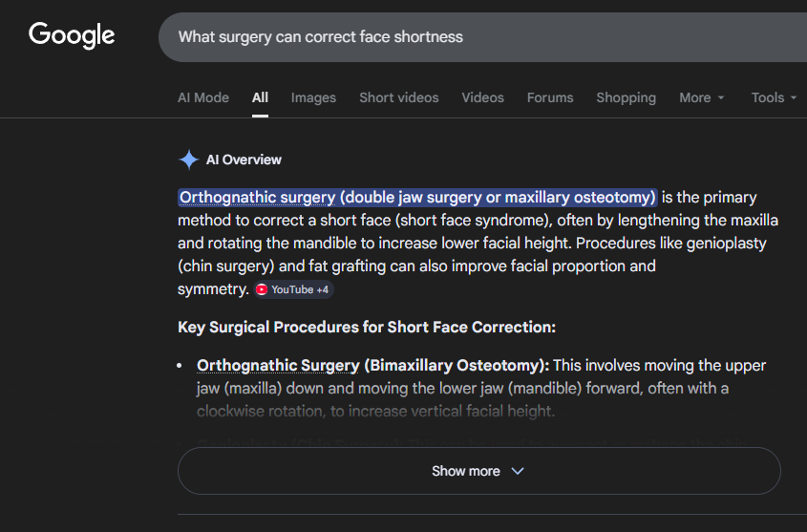Click the Google logo
This screenshot has width=807, height=532.
tap(72, 36)
